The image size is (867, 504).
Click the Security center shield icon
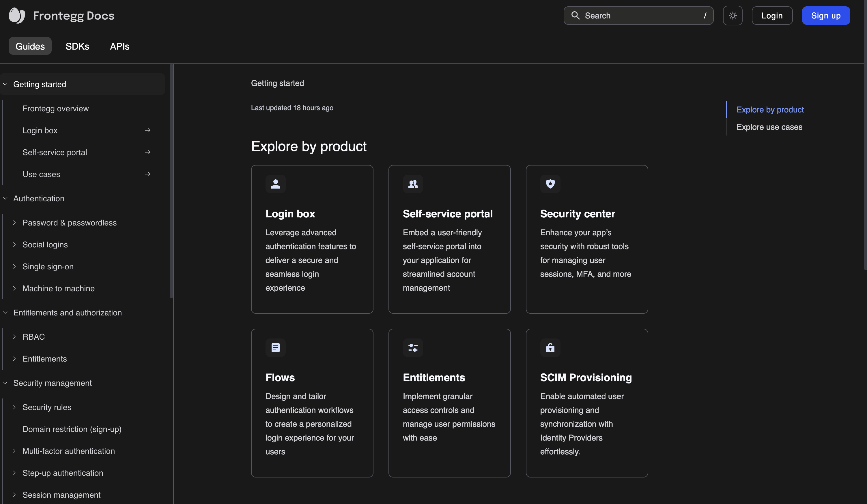tap(550, 184)
